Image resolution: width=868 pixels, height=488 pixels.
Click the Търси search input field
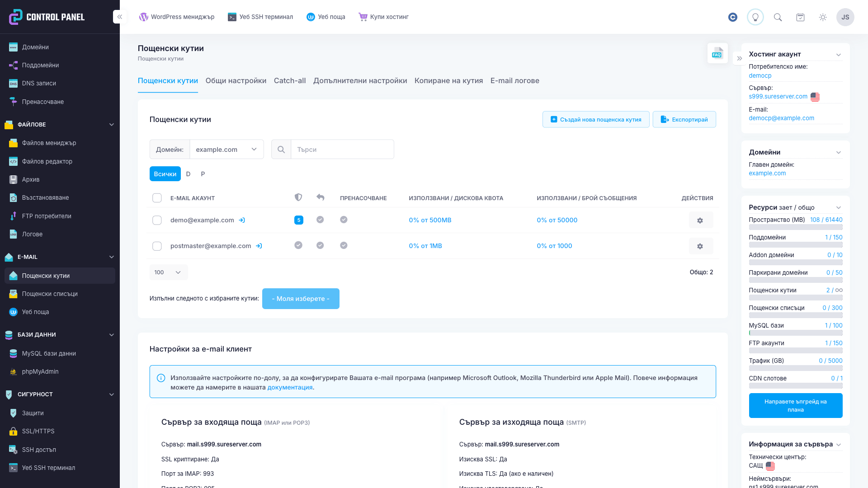342,150
